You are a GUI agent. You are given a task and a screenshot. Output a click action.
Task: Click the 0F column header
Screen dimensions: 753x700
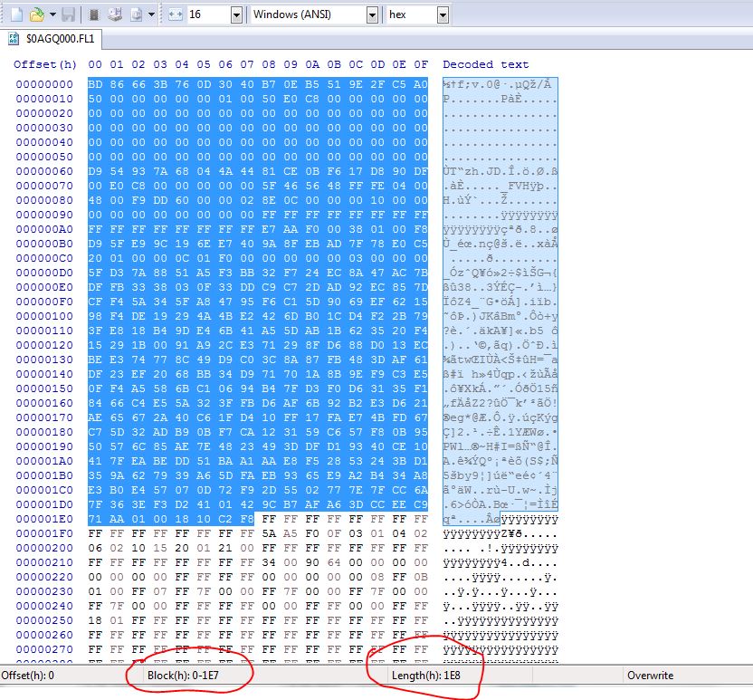tap(421, 64)
